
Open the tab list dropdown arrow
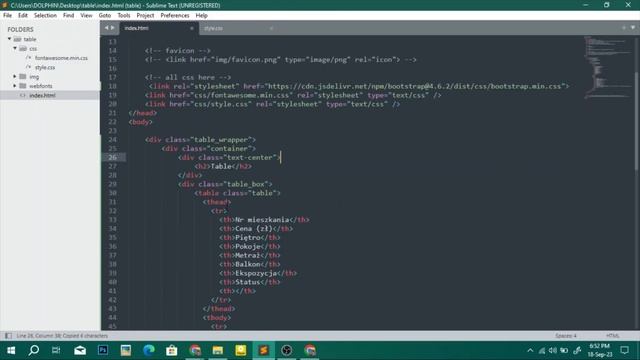[x=633, y=28]
